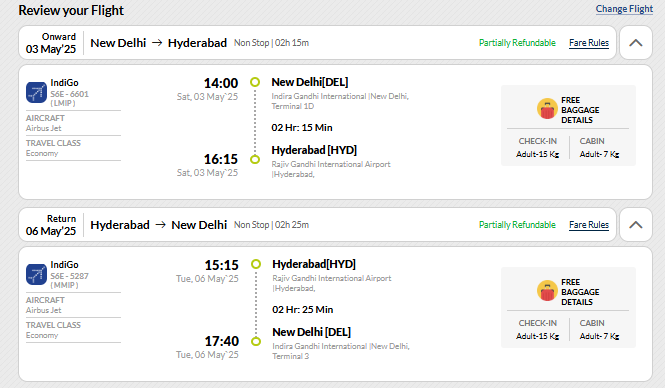Viewport: 665px width, 388px height.
Task: Open Fare Rules for the return flight
Action: point(589,225)
